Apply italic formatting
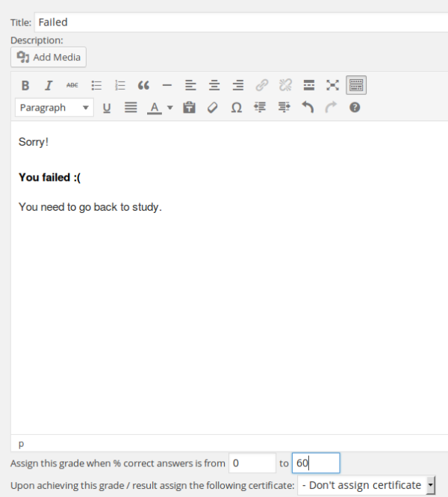 [x=49, y=85]
